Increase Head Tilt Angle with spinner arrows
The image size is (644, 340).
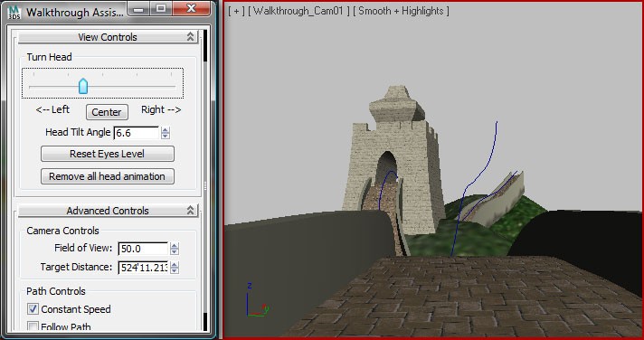click(x=166, y=129)
